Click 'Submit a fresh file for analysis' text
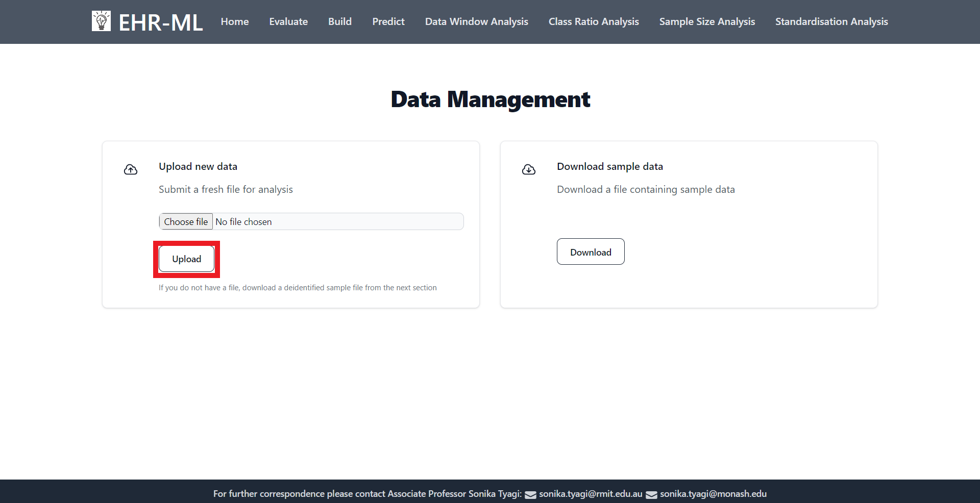The height and width of the screenshot is (503, 980). click(226, 189)
